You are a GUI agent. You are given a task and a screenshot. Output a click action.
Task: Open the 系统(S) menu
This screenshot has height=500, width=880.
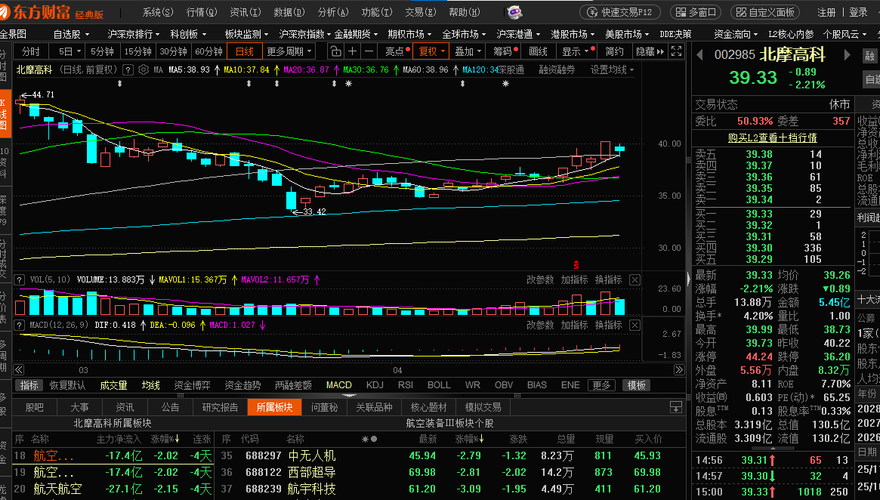(158, 12)
